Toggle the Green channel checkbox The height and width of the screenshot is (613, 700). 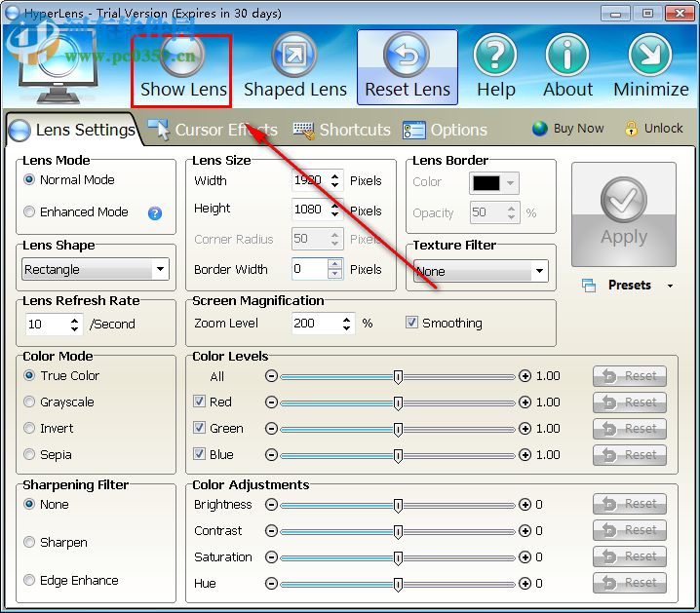199,428
